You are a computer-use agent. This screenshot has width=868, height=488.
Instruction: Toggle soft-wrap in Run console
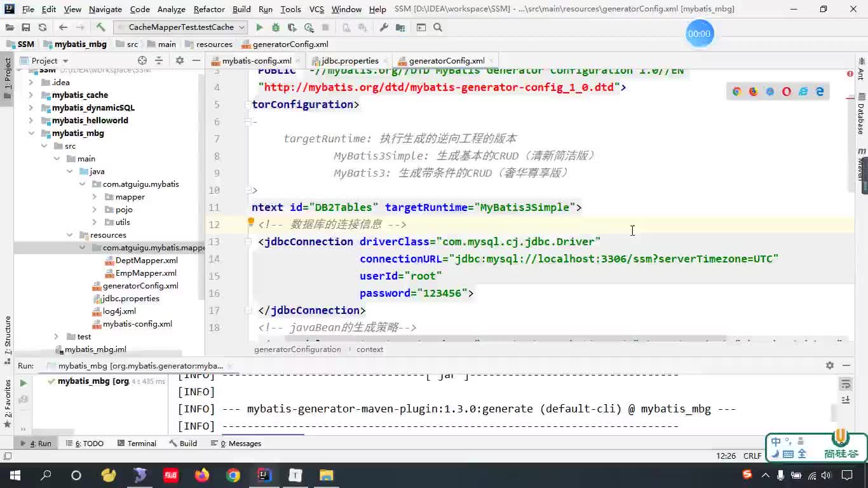pyautogui.click(x=846, y=384)
